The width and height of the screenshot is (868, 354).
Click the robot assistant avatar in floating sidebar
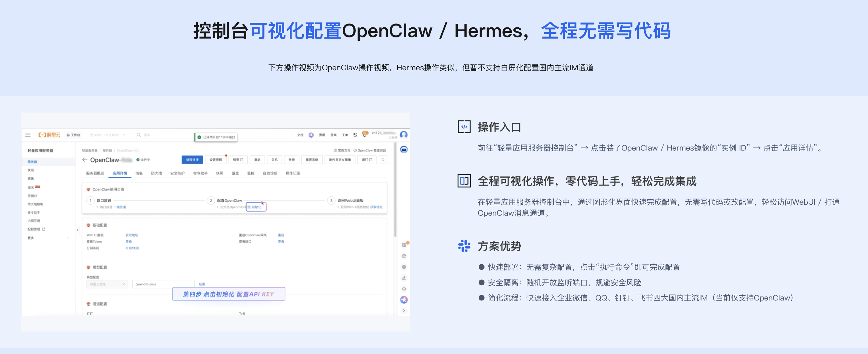coord(404,150)
